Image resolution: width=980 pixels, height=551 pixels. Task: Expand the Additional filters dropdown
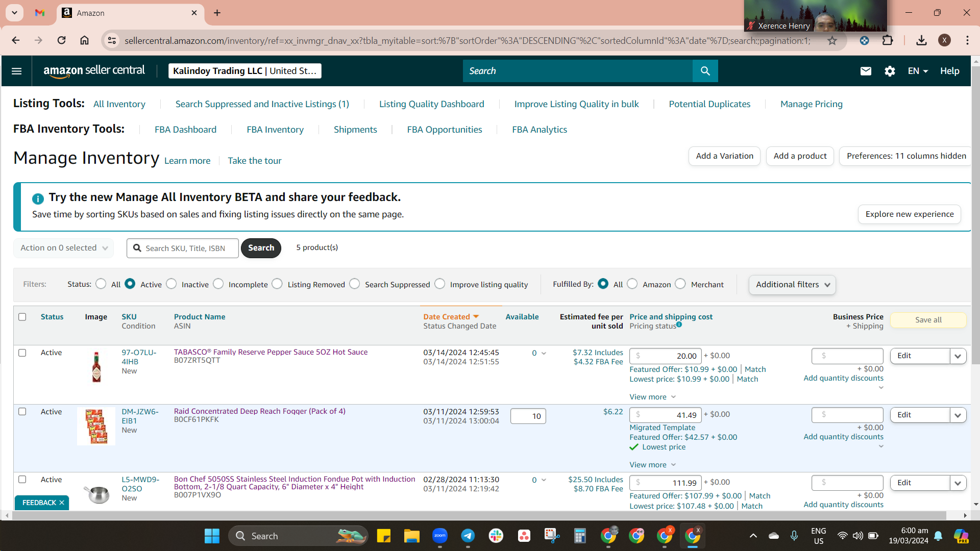[792, 285]
